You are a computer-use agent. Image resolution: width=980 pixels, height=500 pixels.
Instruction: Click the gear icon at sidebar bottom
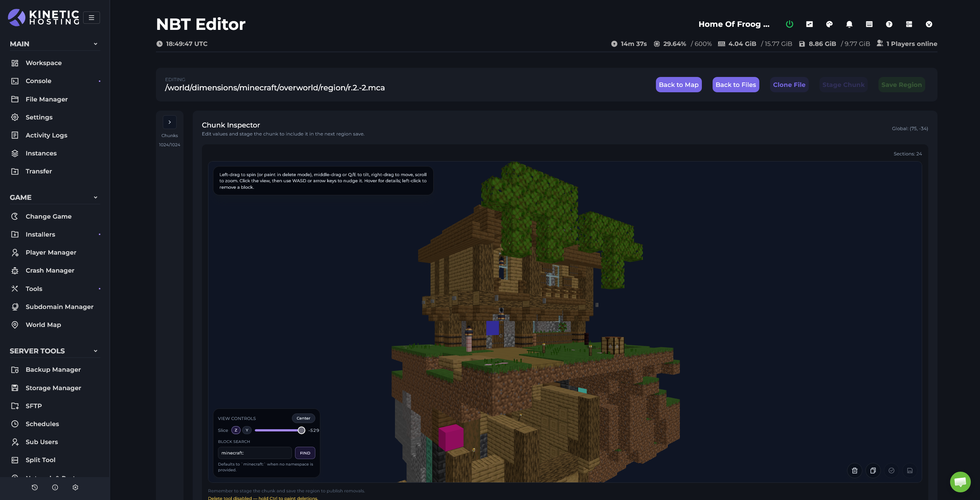coord(75,487)
